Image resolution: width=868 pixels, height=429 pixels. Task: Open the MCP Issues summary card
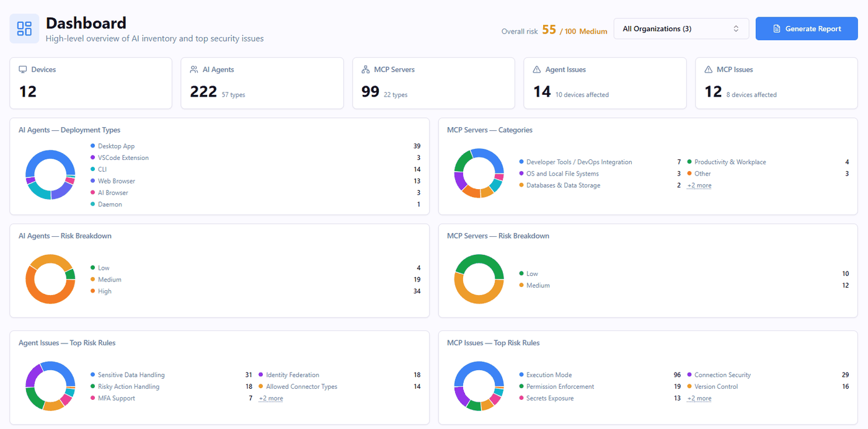click(x=776, y=83)
